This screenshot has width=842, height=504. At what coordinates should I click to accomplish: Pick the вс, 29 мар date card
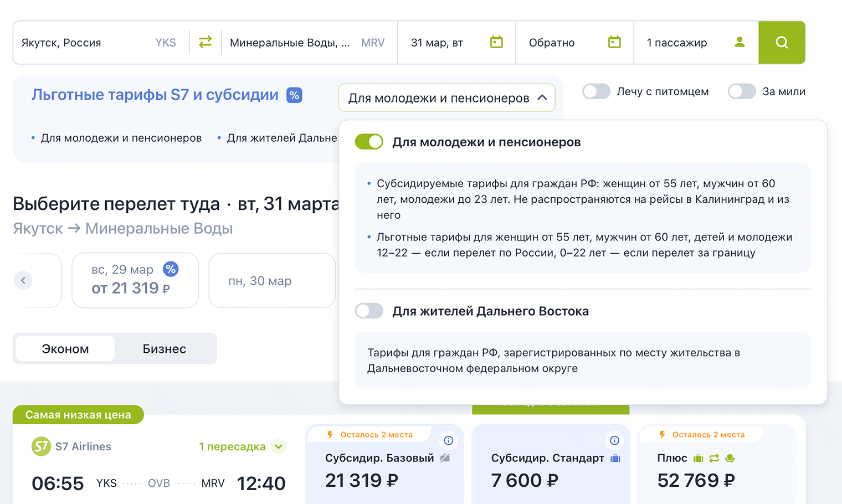tap(135, 280)
